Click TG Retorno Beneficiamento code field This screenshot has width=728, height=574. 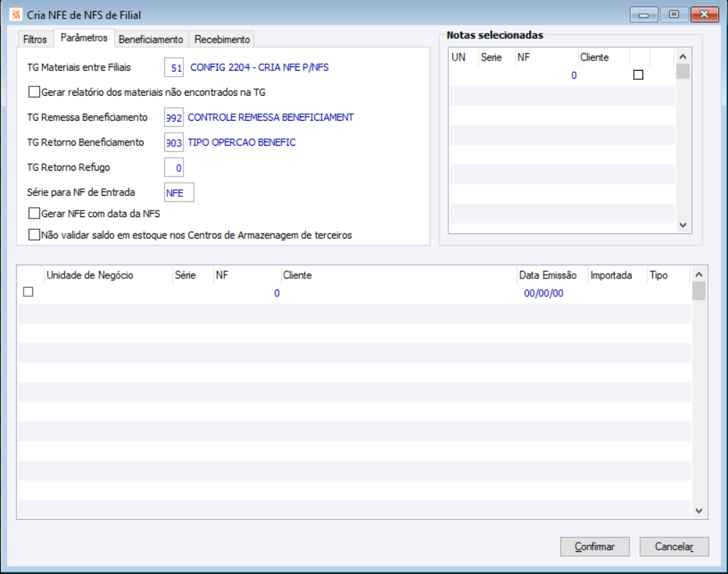(x=174, y=143)
